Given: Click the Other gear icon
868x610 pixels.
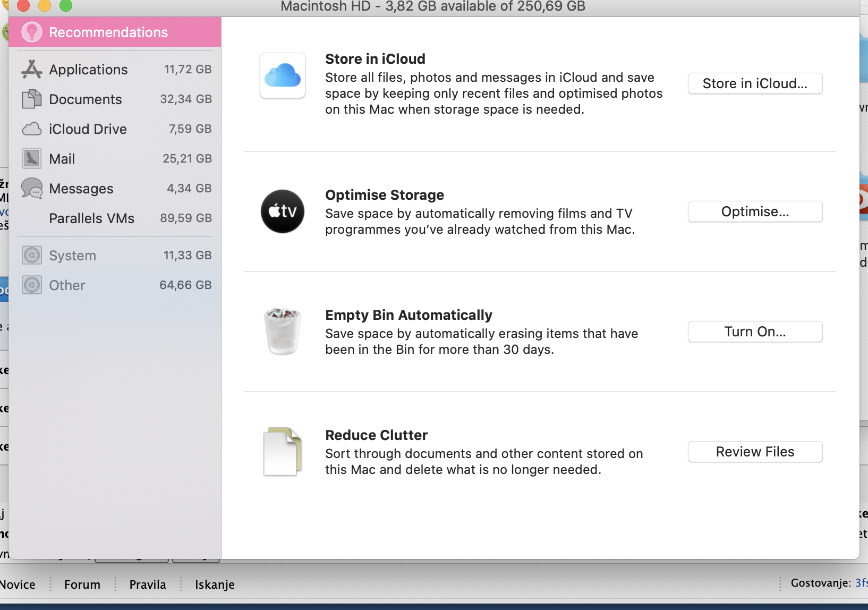Looking at the screenshot, I should pyautogui.click(x=32, y=285).
